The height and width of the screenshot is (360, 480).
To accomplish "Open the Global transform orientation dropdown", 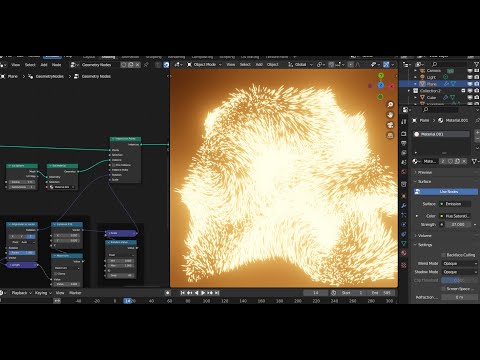I will click(300, 64).
